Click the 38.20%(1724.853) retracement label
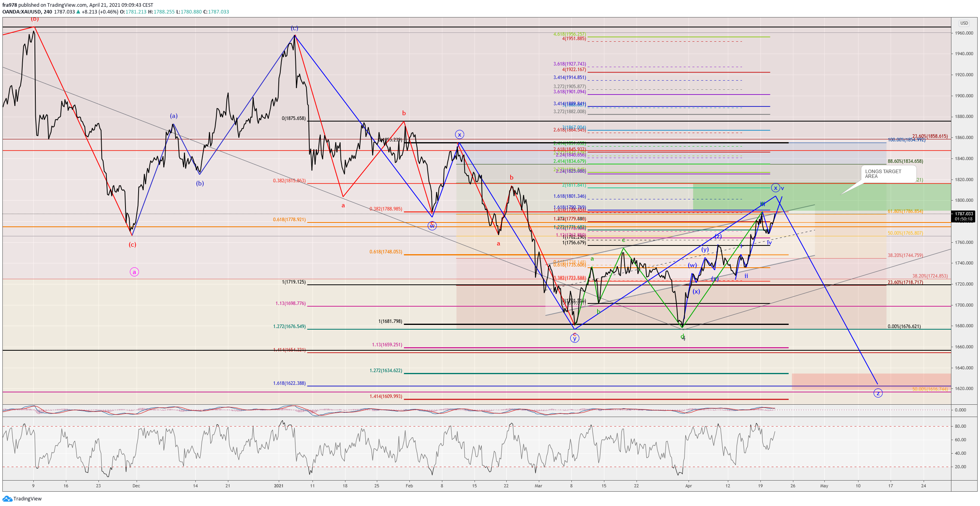Image resolution: width=980 pixels, height=506 pixels. 930,276
